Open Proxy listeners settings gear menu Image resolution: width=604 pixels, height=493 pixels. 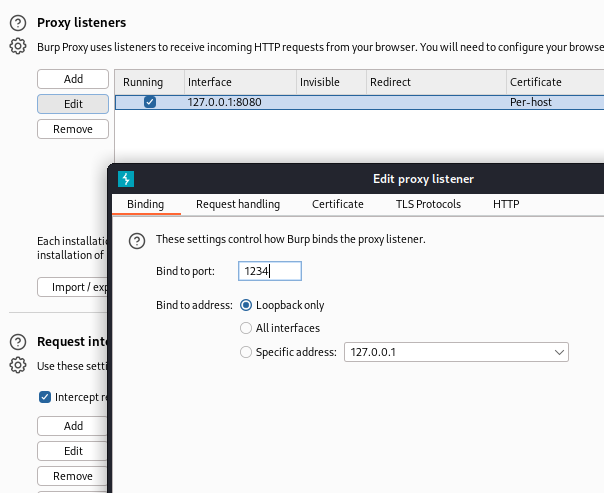pos(18,46)
